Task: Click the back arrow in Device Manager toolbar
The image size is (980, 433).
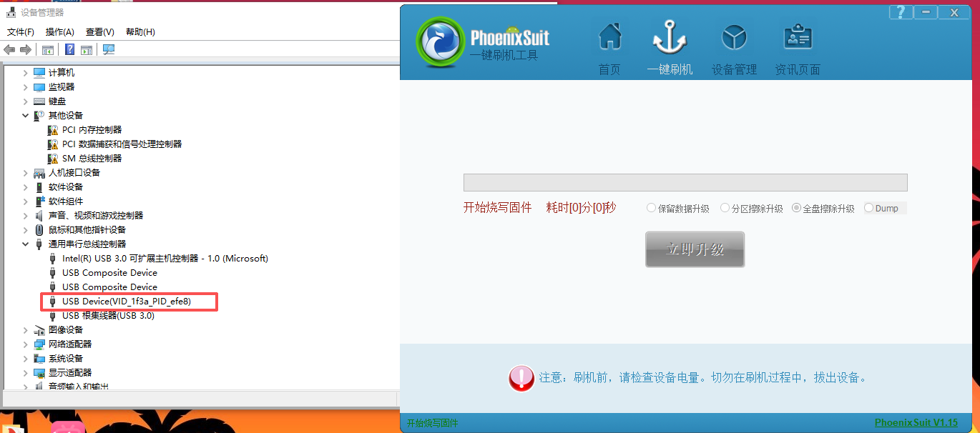Action: tap(8, 49)
